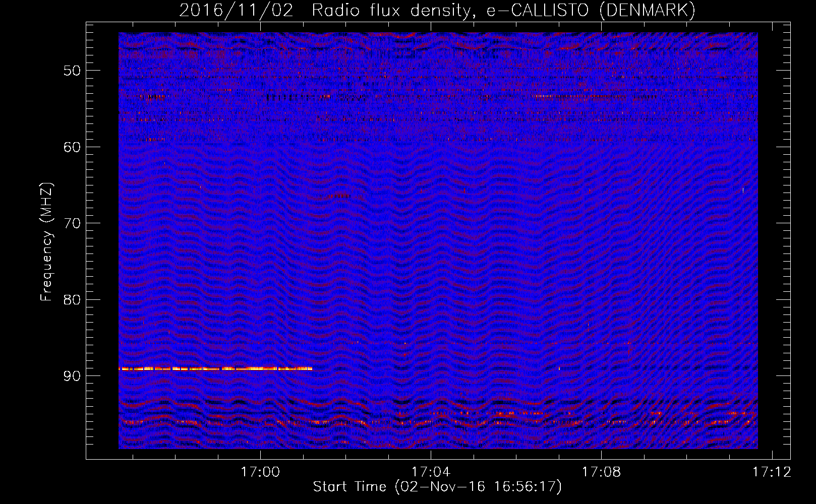
Task: Click the bright yellow emission line near 89 MHz
Action: pyautogui.click(x=215, y=369)
